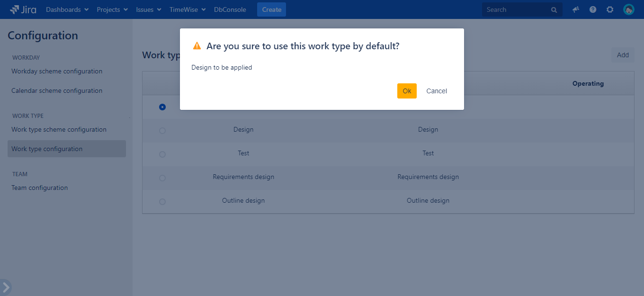Go to Workday scheme configuration
This screenshot has height=296, width=644.
click(x=57, y=72)
